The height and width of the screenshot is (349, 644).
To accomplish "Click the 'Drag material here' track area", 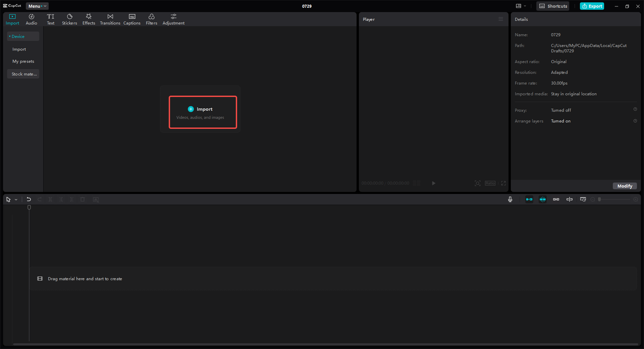I will [333, 278].
